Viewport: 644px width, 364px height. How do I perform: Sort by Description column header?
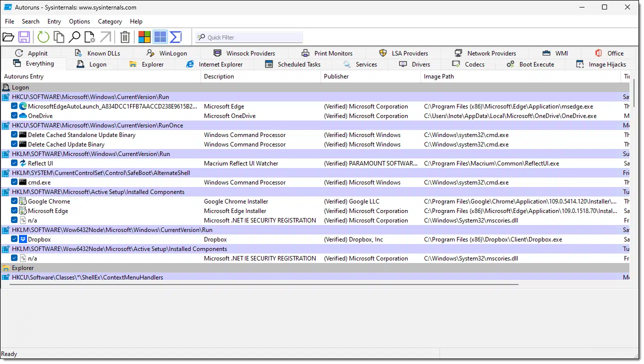[x=260, y=76]
